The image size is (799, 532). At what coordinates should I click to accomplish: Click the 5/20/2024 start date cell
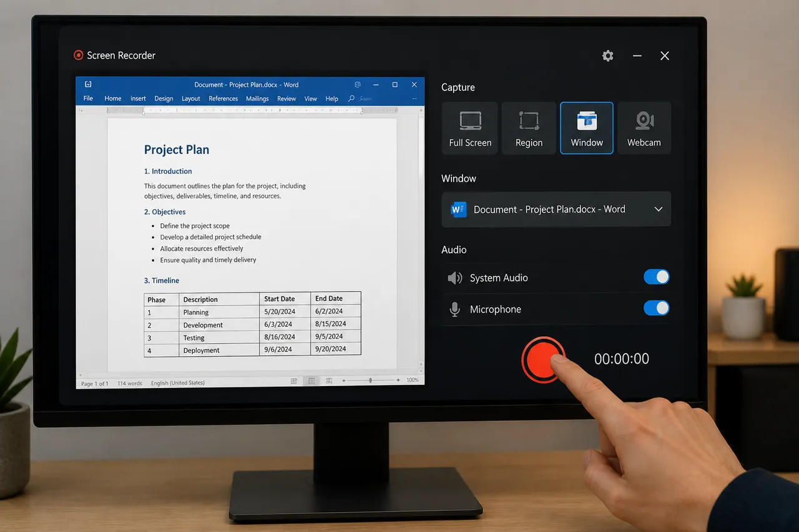pos(285,311)
